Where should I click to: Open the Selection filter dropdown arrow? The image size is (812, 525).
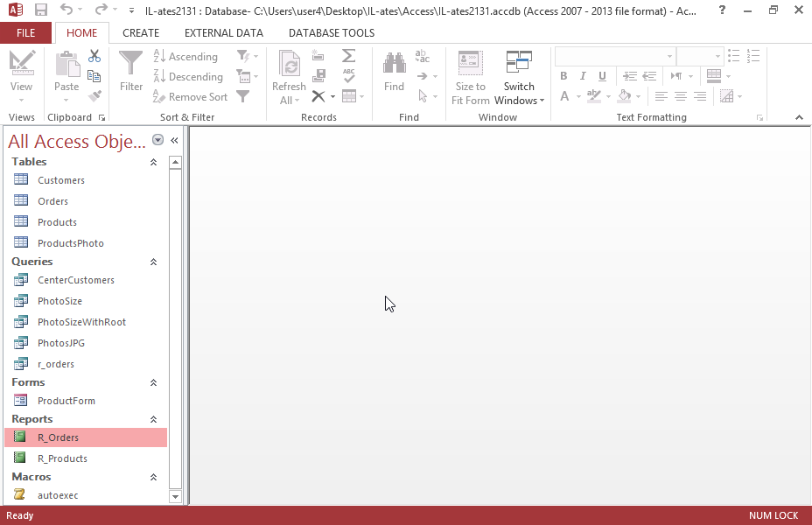pos(255,56)
